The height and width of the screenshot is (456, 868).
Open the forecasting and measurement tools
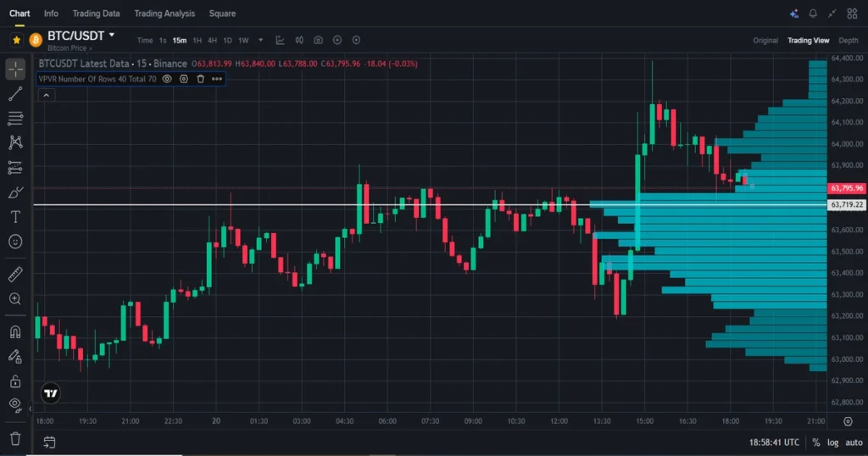(15, 167)
